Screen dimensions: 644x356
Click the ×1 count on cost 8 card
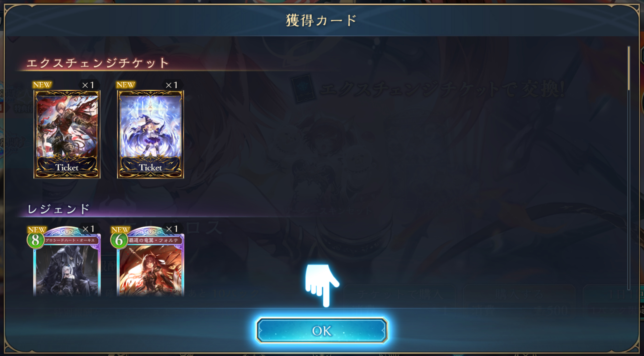[x=88, y=229]
